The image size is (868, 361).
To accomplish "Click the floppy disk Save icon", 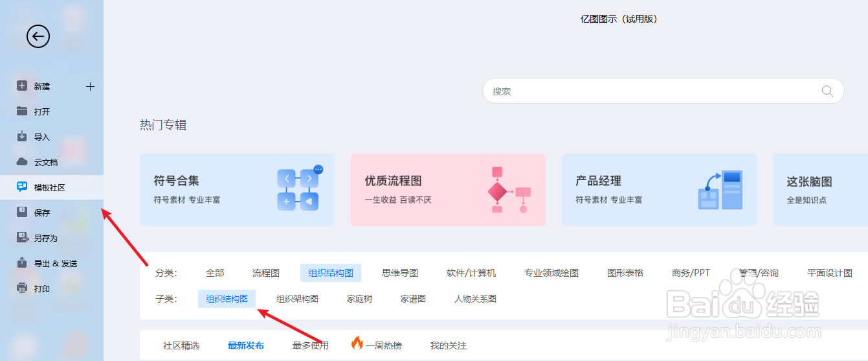I will coord(22,212).
